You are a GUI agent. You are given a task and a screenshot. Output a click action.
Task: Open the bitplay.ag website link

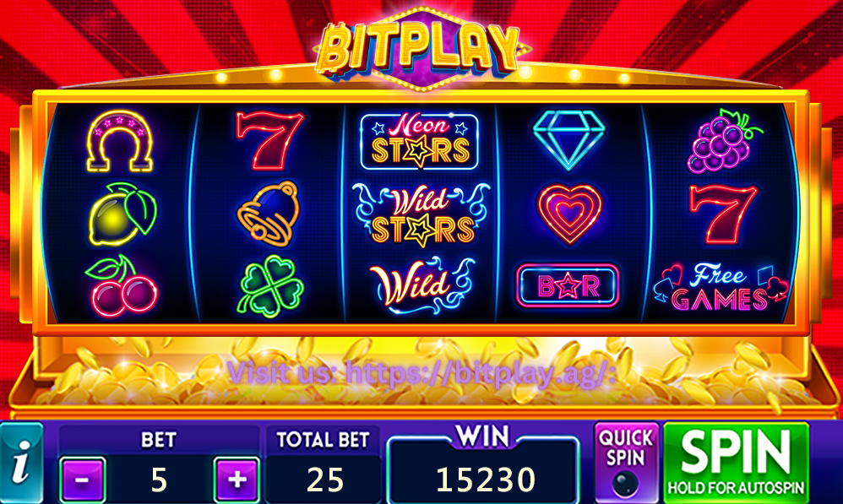[x=421, y=371]
